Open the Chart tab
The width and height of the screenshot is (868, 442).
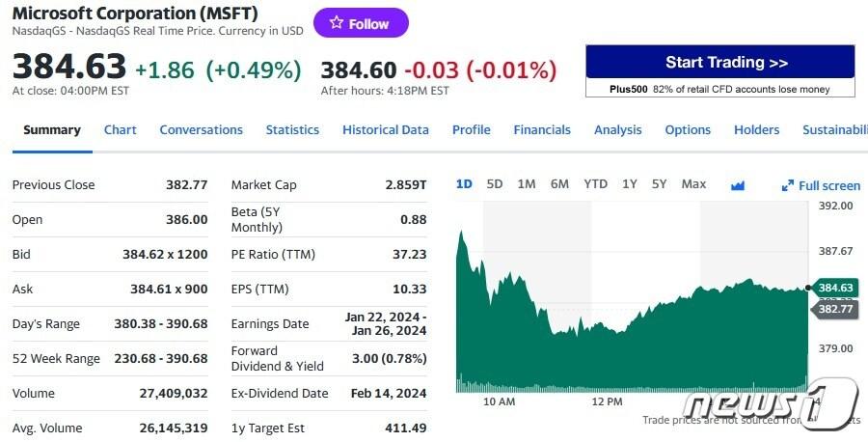(121, 130)
